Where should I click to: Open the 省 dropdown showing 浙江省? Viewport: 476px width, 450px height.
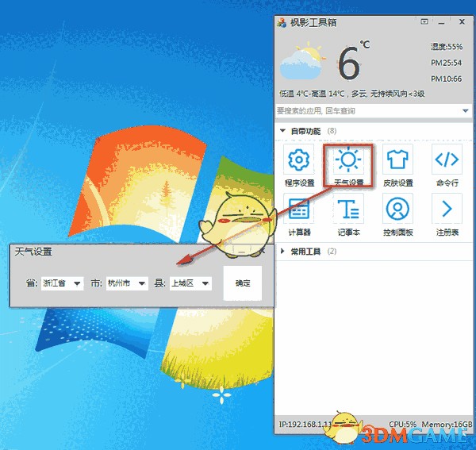point(62,283)
